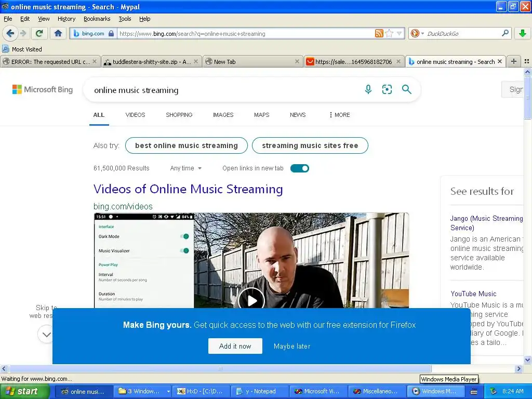Open the bing.com/videos link
The width and height of the screenshot is (532, 399).
click(123, 206)
